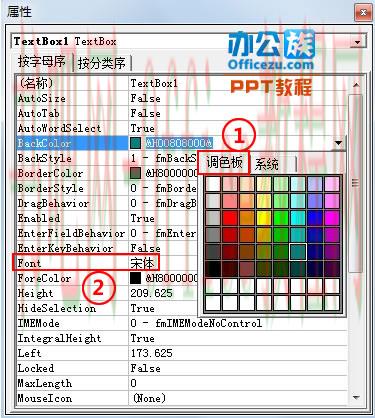Select the 系统 colors tab
The height and width of the screenshot is (418, 375).
(267, 164)
